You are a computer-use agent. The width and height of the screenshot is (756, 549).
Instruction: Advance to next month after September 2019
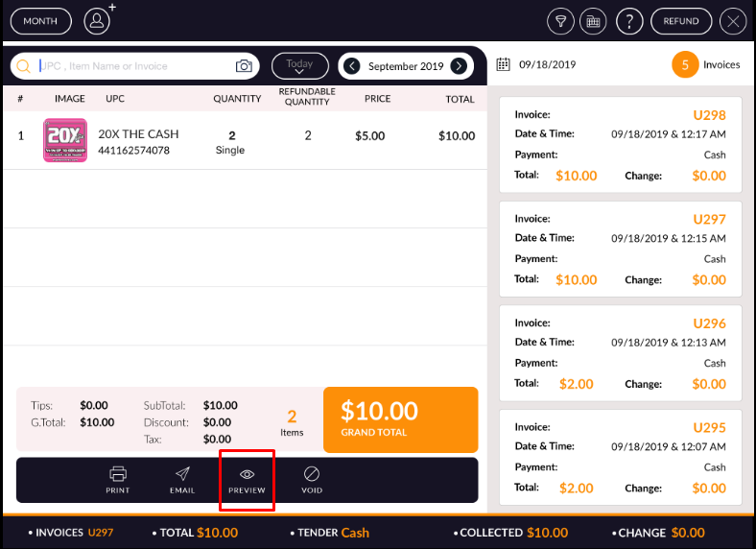(460, 66)
